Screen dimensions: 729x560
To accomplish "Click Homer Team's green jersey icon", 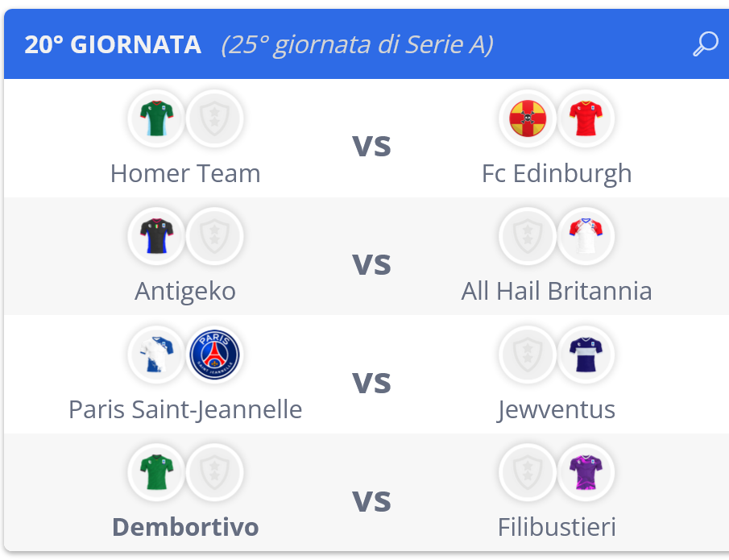I will coord(157,118).
